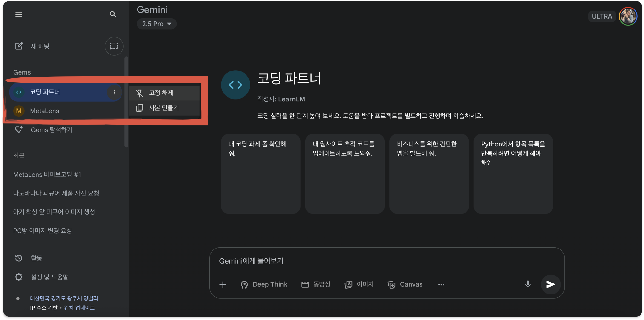Open chat PC방 이미지 변경 요청

pyautogui.click(x=42, y=231)
